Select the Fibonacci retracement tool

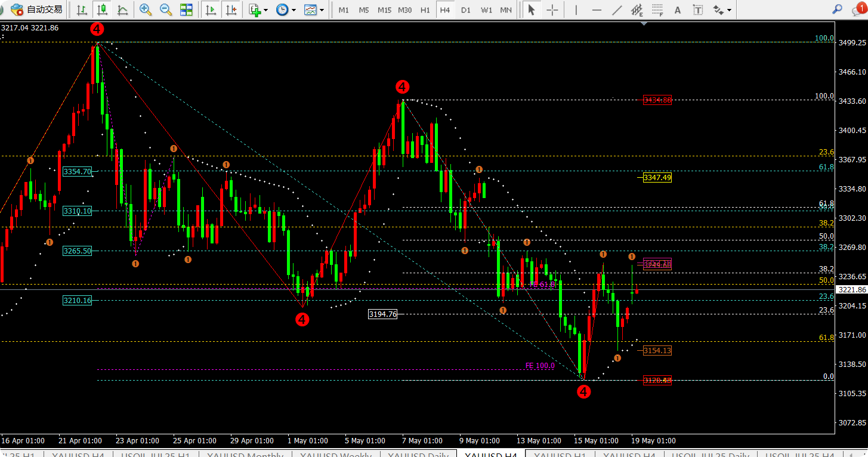657,10
